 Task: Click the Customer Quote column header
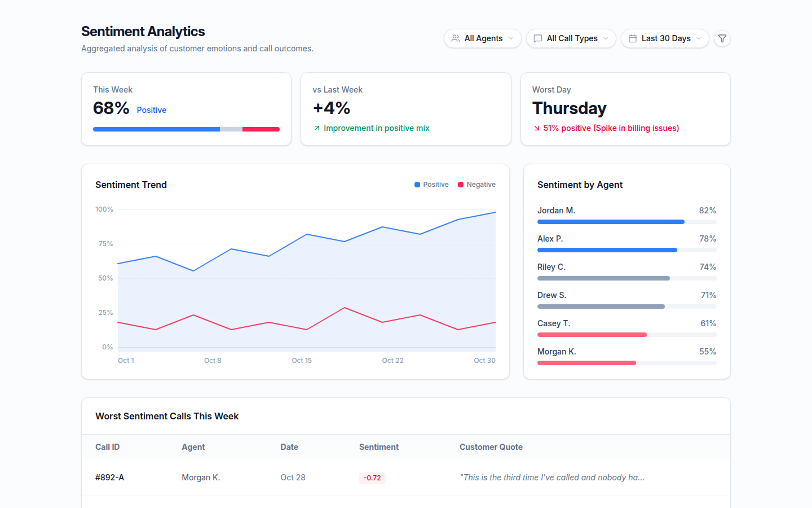pyautogui.click(x=491, y=447)
